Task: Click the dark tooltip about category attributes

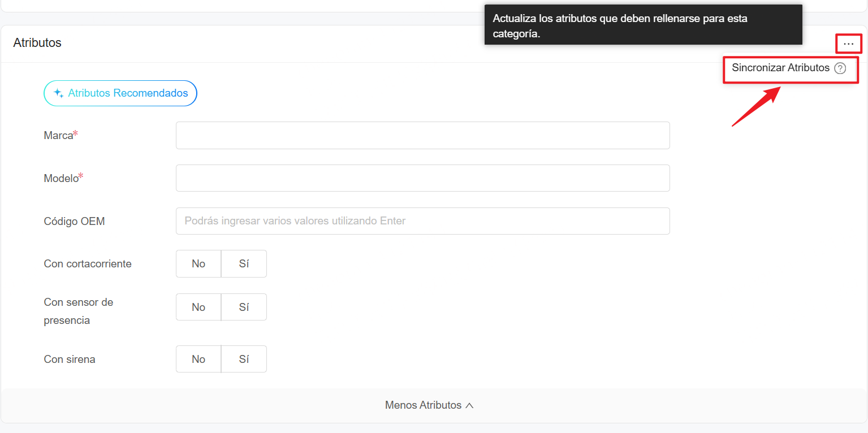Action: (643, 24)
